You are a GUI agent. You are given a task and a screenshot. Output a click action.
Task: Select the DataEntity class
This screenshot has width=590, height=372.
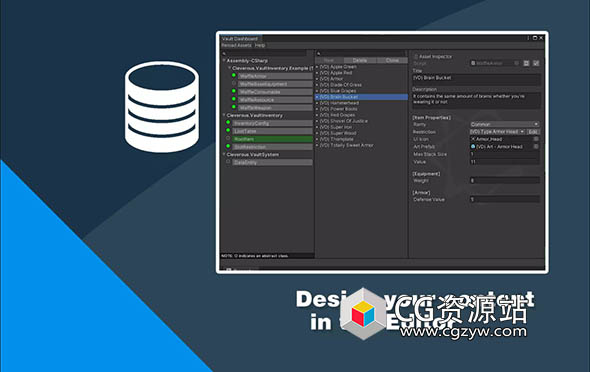pyautogui.click(x=272, y=163)
